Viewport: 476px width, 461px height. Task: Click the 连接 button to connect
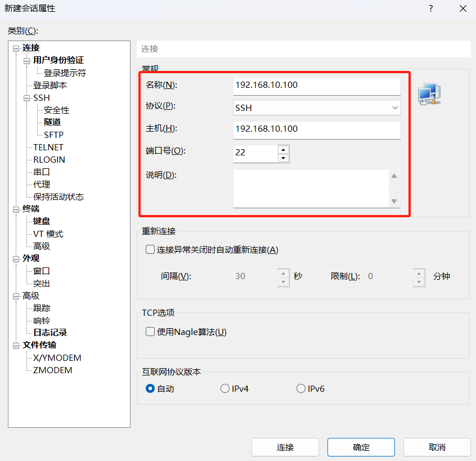pyautogui.click(x=285, y=447)
